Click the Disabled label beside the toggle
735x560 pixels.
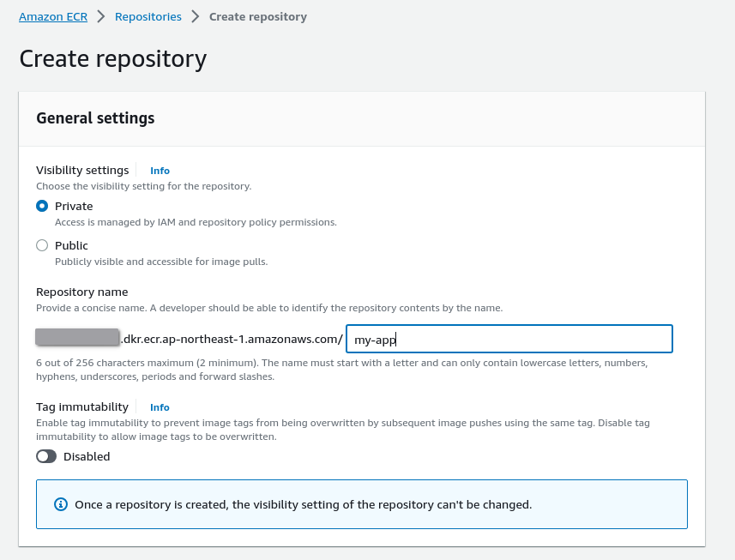pyautogui.click(x=87, y=457)
